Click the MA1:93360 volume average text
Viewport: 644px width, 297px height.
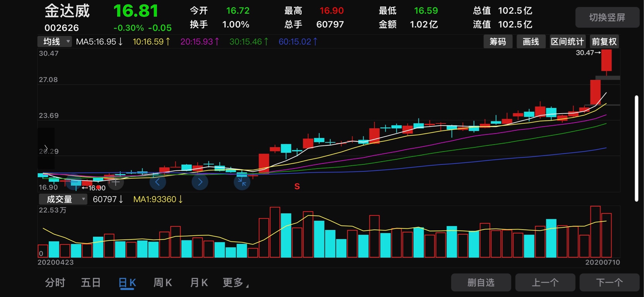(158, 200)
